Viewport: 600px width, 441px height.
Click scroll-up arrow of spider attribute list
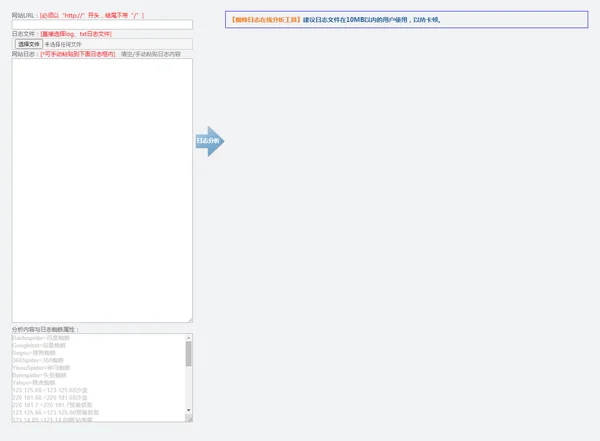tap(189, 337)
